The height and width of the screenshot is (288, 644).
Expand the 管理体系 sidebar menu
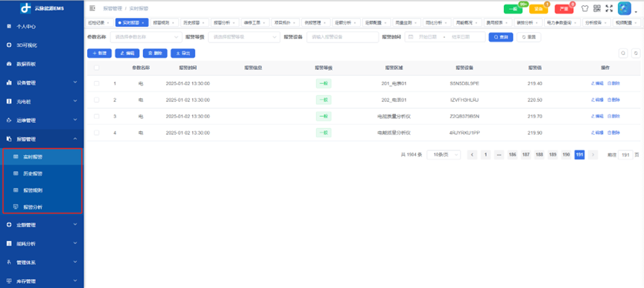click(42, 263)
